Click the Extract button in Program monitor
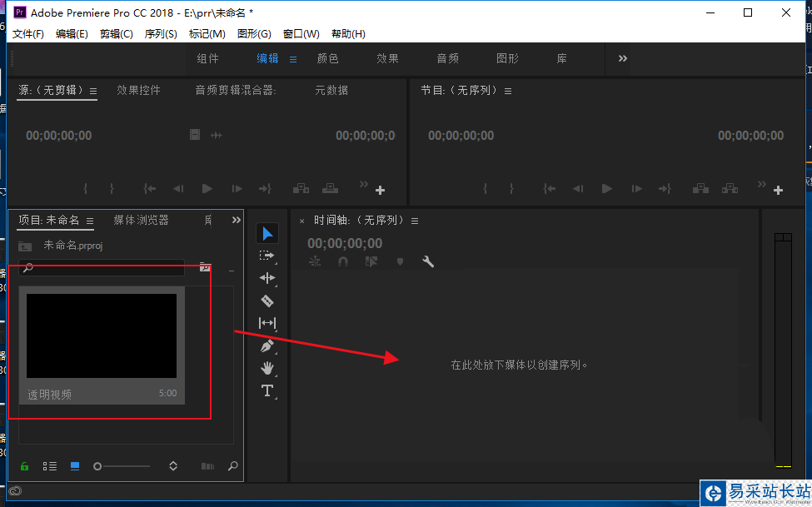 pyautogui.click(x=730, y=188)
